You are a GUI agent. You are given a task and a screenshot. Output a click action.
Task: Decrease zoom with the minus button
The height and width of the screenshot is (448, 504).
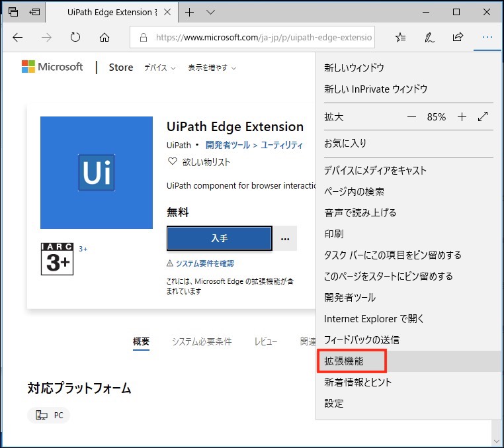point(411,117)
